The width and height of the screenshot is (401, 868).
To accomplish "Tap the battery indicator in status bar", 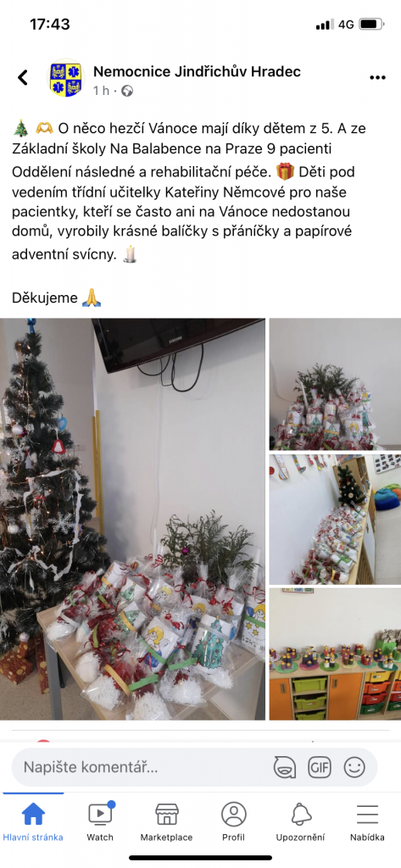I will (x=371, y=25).
